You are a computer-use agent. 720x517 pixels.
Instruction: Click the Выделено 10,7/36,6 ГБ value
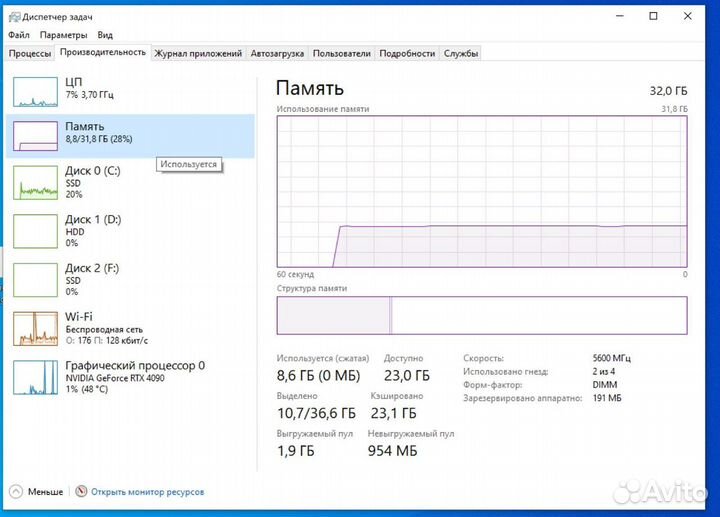[x=316, y=413]
